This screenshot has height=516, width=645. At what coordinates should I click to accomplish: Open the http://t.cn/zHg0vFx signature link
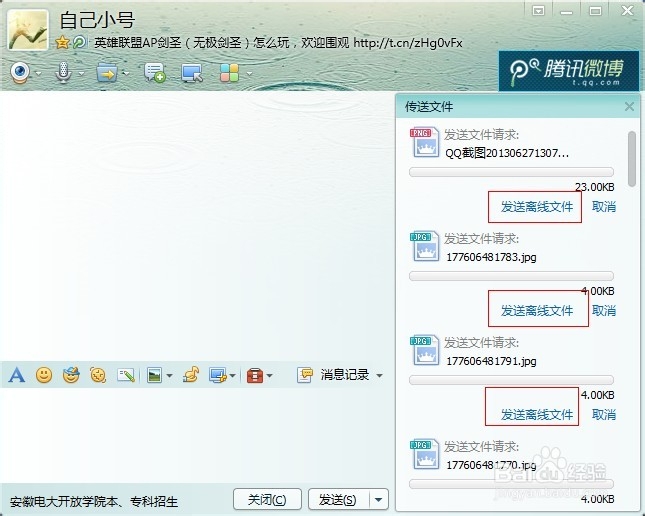[408, 42]
